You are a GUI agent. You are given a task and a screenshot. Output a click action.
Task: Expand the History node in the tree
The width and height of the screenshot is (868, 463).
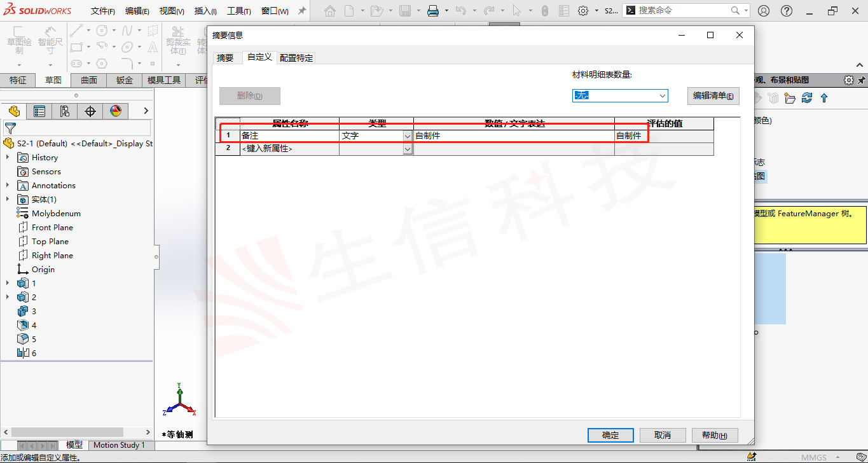coord(8,158)
